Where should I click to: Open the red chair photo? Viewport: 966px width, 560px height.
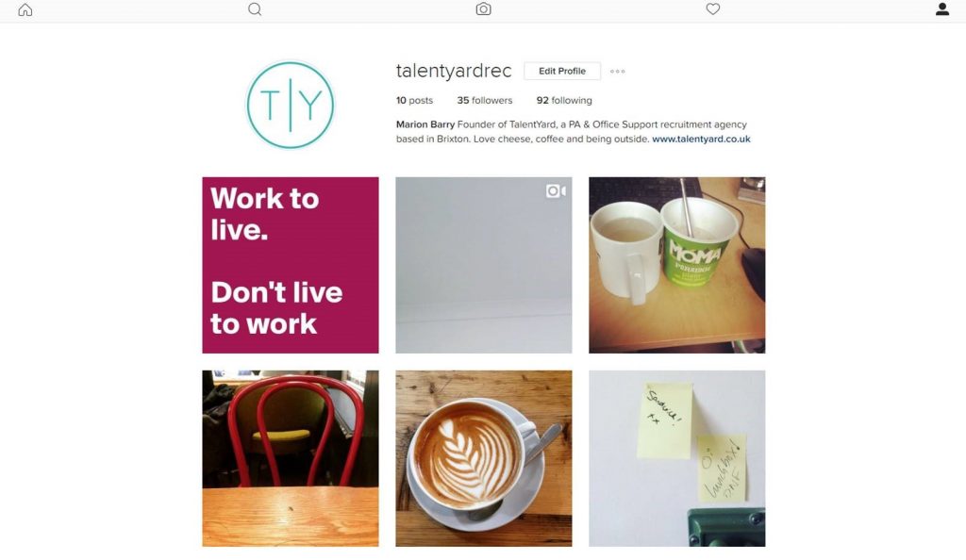click(x=291, y=458)
